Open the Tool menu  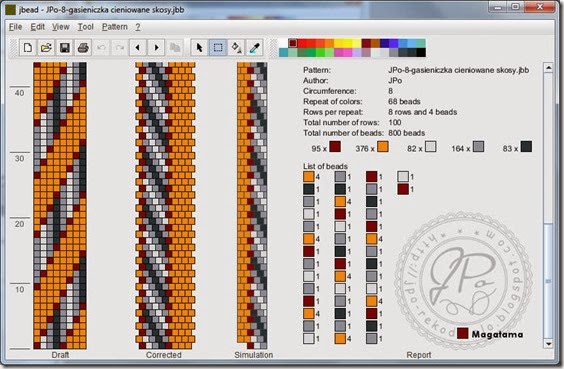86,27
